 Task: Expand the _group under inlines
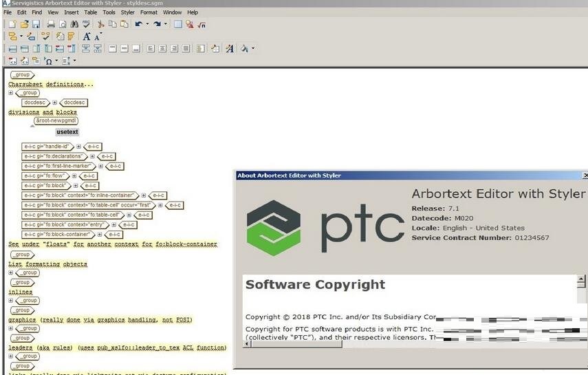pos(11,300)
